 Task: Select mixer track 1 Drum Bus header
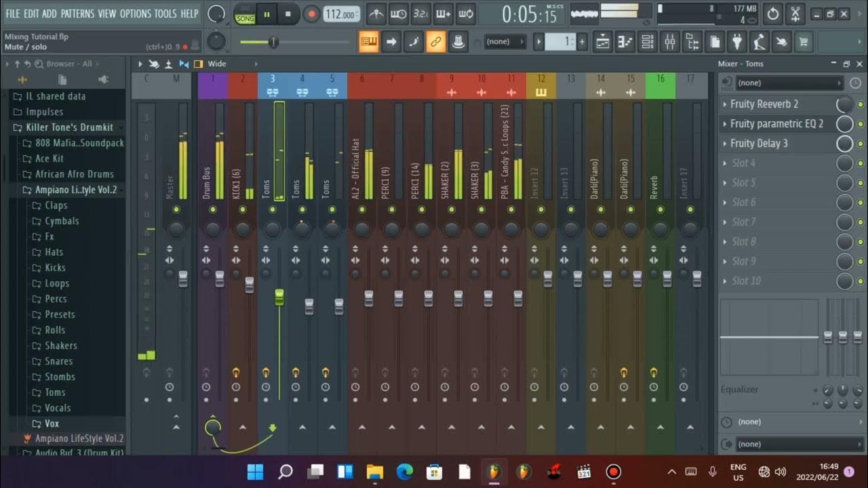click(213, 85)
